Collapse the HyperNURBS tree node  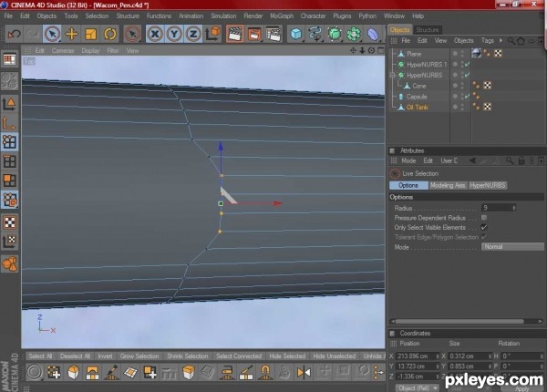pyautogui.click(x=392, y=75)
